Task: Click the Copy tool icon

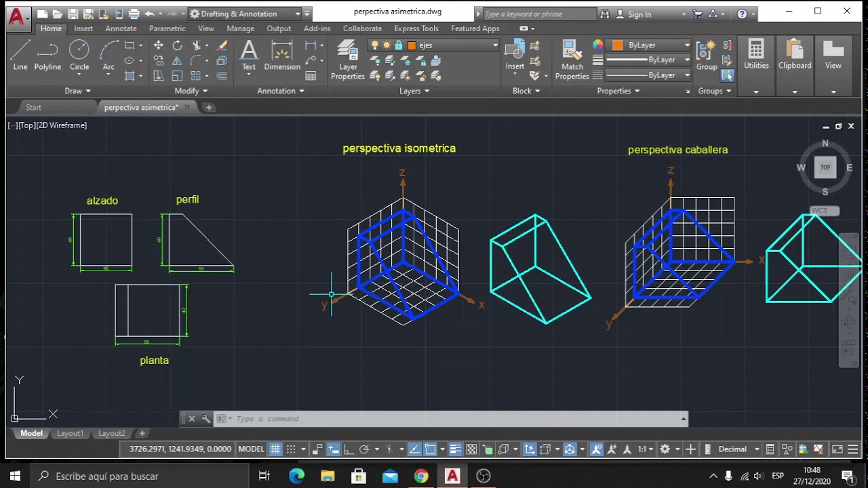Action: pos(159,60)
